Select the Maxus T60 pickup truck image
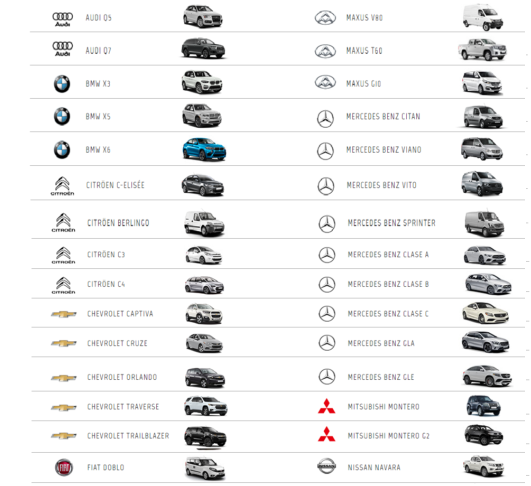Screen dimensions: 531x486 [483, 49]
